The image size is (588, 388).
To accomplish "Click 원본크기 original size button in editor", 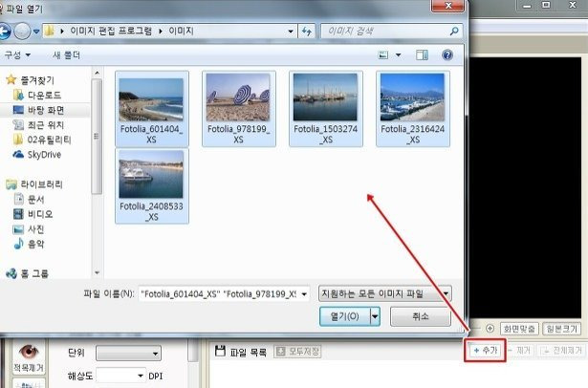I will pos(562,329).
